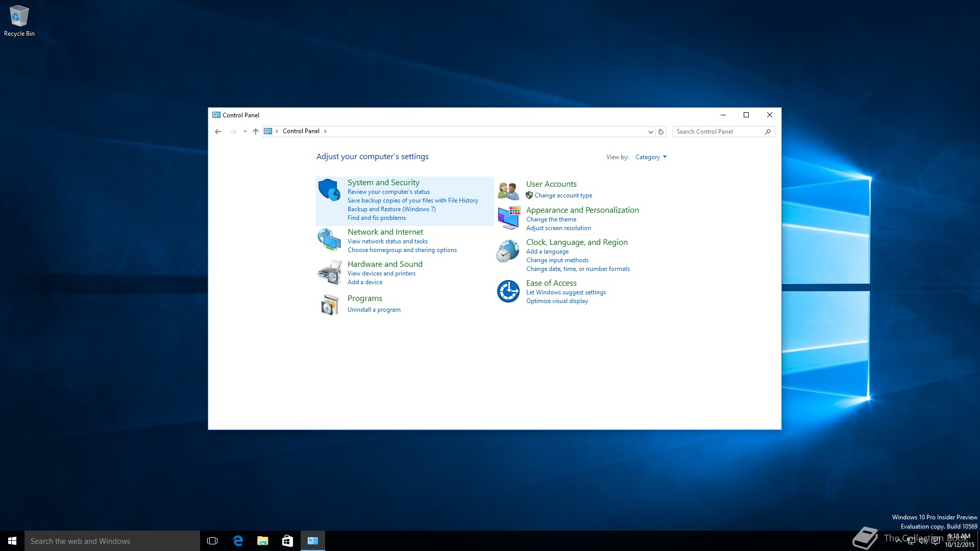Open File Explorer from the taskbar
The width and height of the screenshot is (980, 551).
tap(263, 541)
